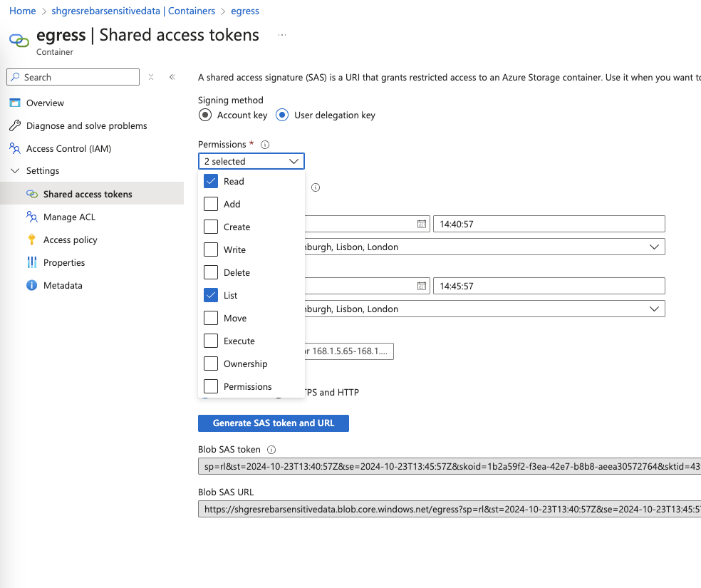Check the Create permission
Screen dimensions: 701x588
pyautogui.click(x=211, y=227)
